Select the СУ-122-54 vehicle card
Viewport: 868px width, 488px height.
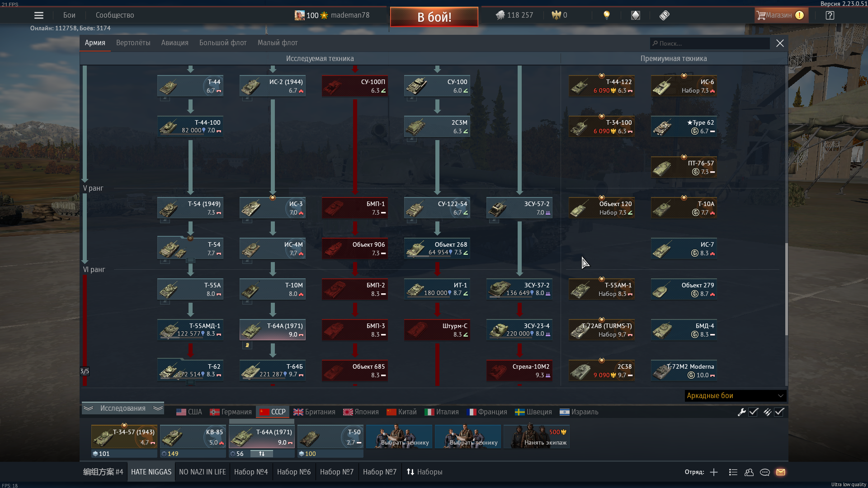(437, 208)
